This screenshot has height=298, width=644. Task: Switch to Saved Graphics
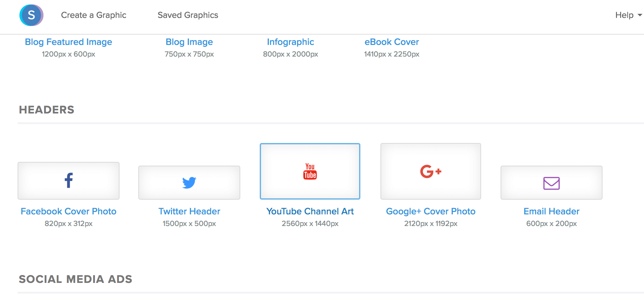click(x=187, y=15)
